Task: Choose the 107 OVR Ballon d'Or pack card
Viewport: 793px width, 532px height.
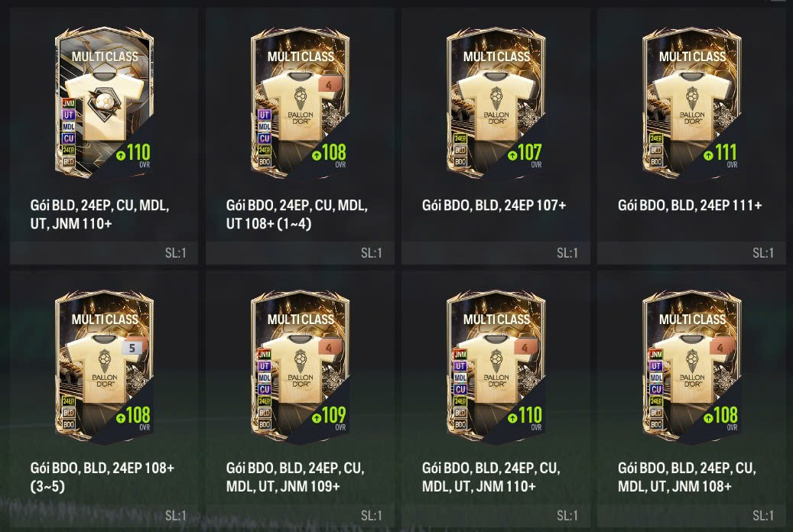Action: pos(496,102)
